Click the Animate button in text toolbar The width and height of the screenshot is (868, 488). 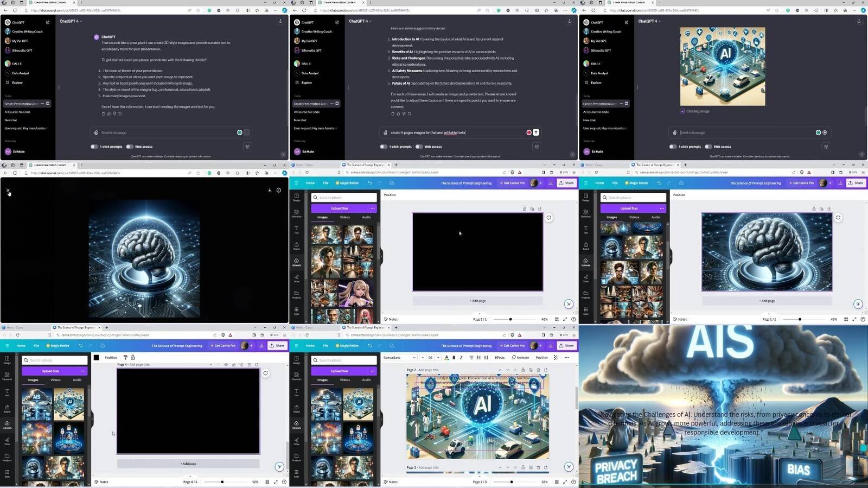[520, 358]
